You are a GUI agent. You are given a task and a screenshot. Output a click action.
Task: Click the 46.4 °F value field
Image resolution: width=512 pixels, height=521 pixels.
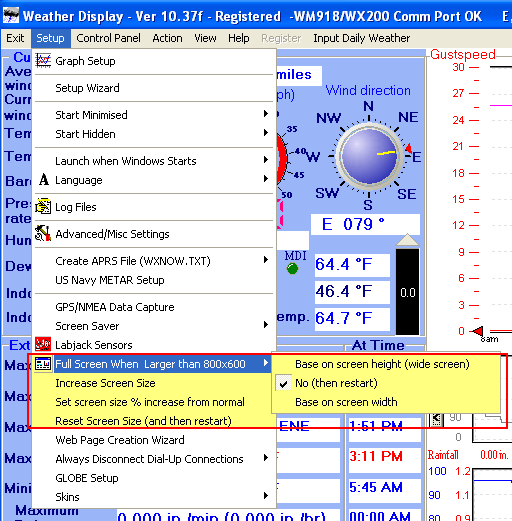(352, 292)
